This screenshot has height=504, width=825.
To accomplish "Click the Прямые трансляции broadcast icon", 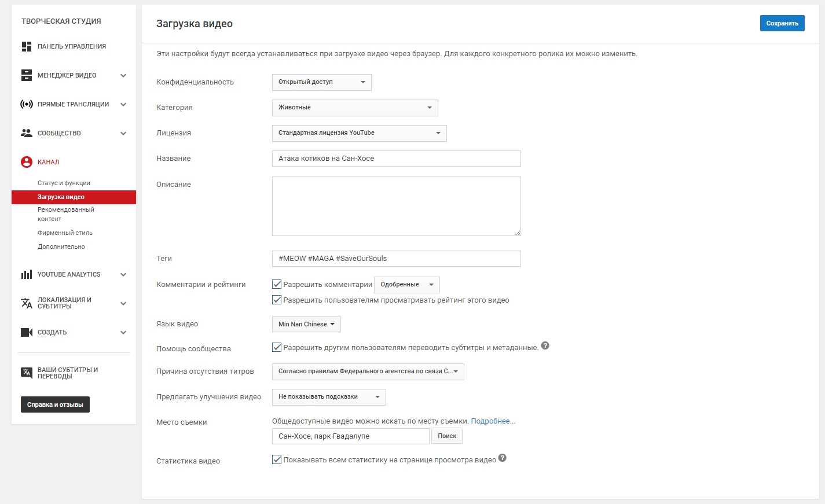I will tap(26, 104).
